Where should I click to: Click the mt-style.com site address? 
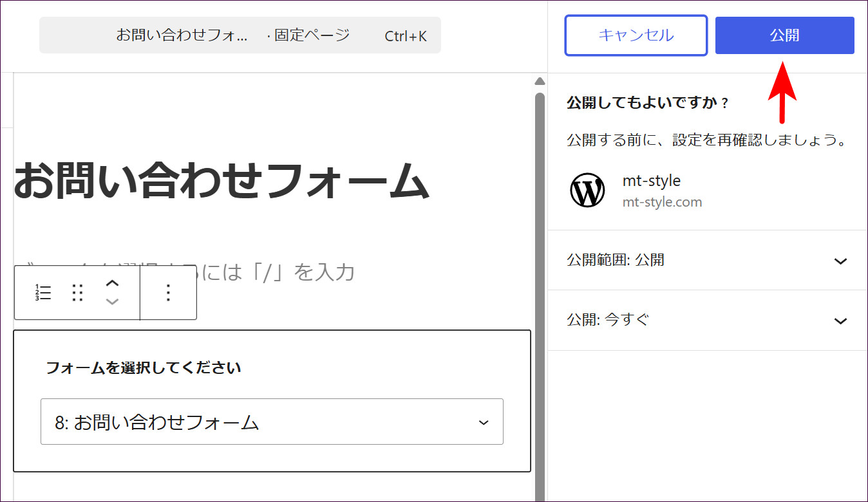click(662, 202)
